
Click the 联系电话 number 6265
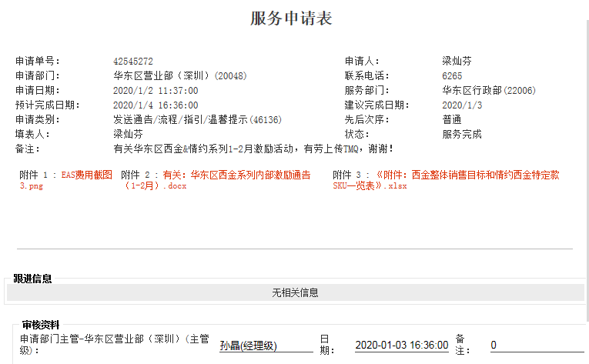pos(452,76)
